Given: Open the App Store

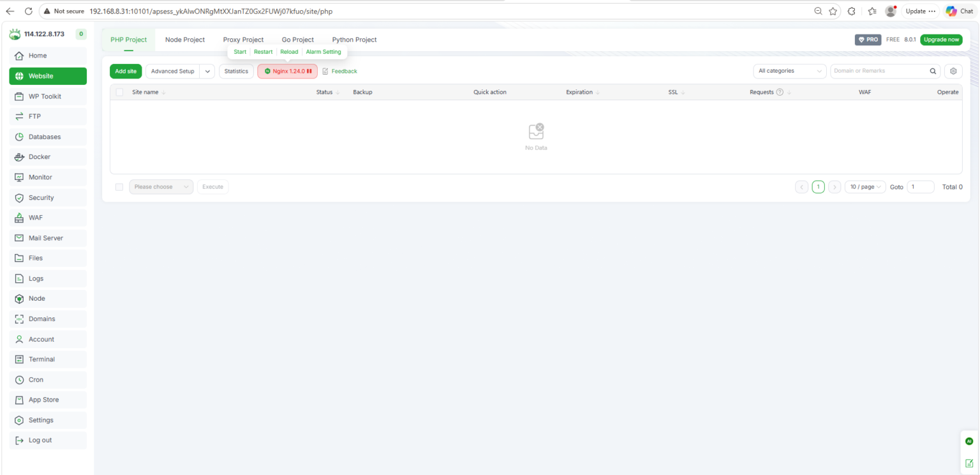Looking at the screenshot, I should (x=48, y=400).
